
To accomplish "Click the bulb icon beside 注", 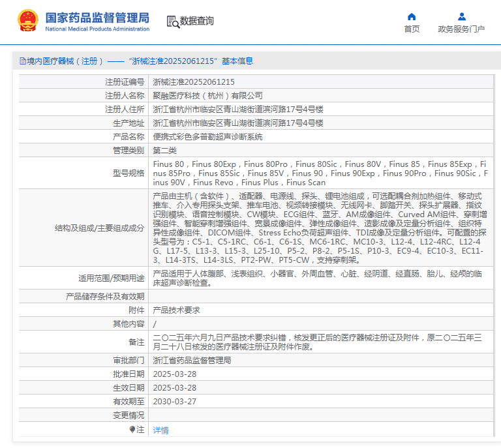I will tap(132, 430).
